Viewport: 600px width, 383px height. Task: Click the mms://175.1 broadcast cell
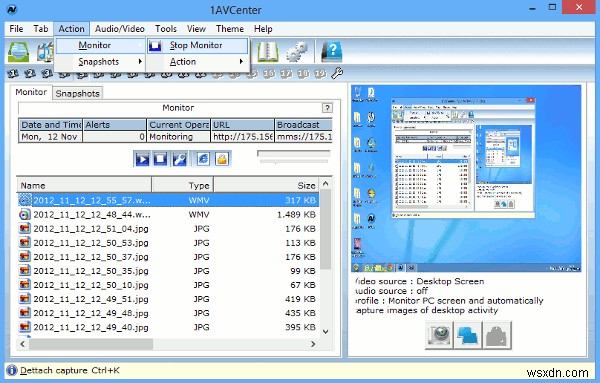point(303,137)
